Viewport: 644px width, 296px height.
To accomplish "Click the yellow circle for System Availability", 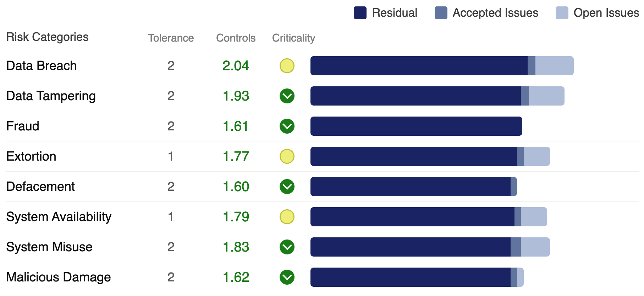I will pos(287,217).
